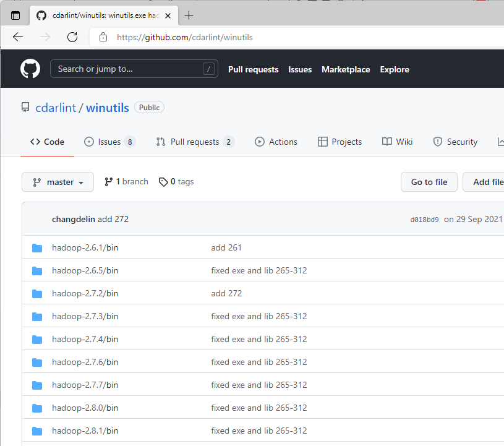Open hadoop-2.7.3/bin folder name
Viewport: 504px width, 446px height.
point(85,317)
